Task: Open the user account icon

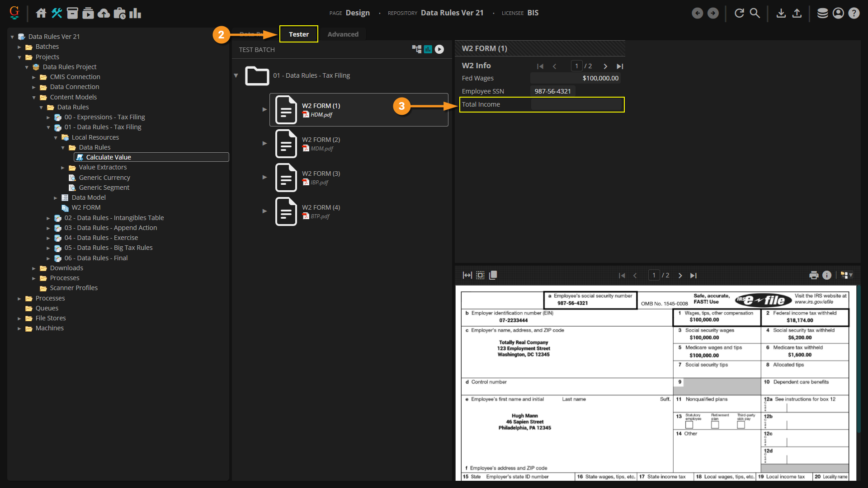Action: coord(838,13)
